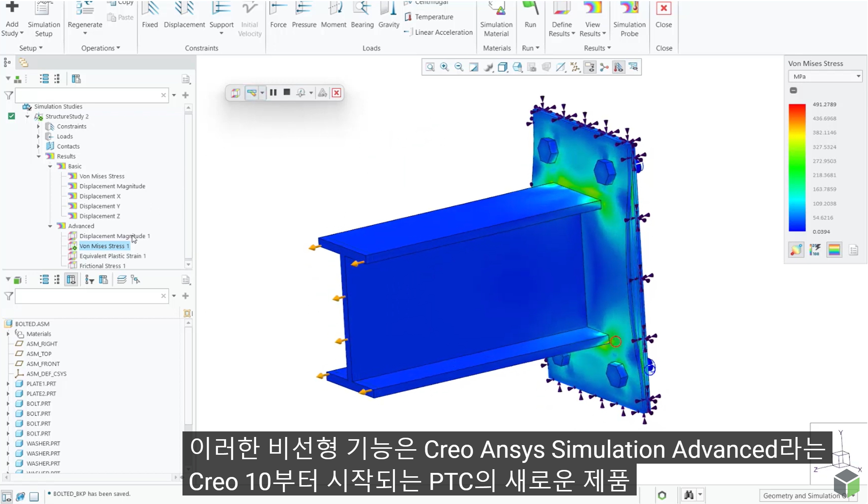Expand the Constraints node
Viewport: 868px width, 504px height.
tap(38, 126)
